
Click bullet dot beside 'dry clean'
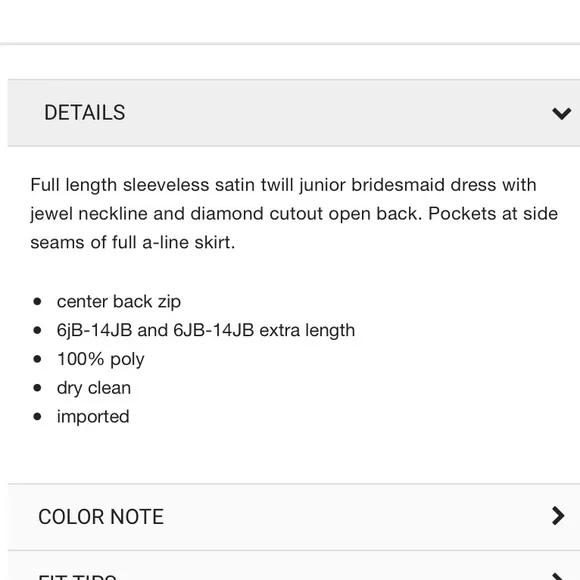[37, 388]
